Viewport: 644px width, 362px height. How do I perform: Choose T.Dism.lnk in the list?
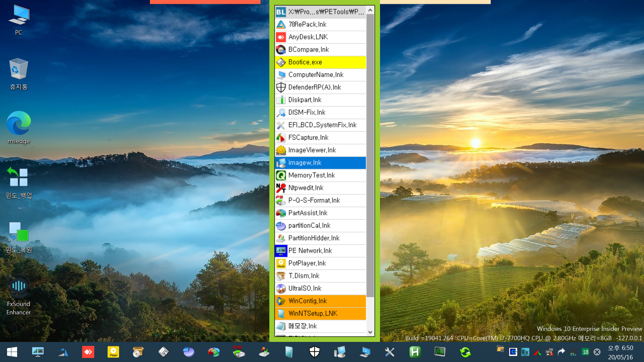point(320,276)
